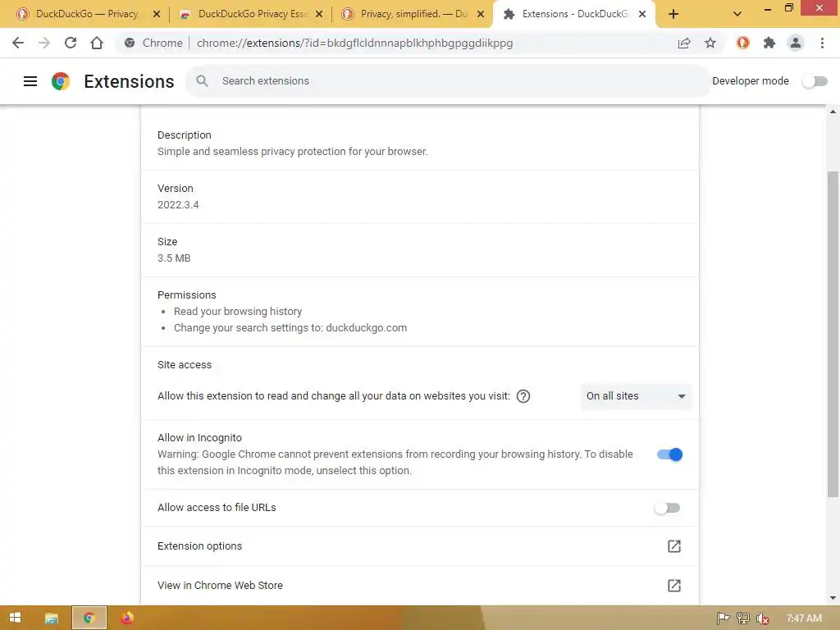This screenshot has width=840, height=630.
Task: Click the 7:47 AM taskbar clock
Action: (x=804, y=619)
